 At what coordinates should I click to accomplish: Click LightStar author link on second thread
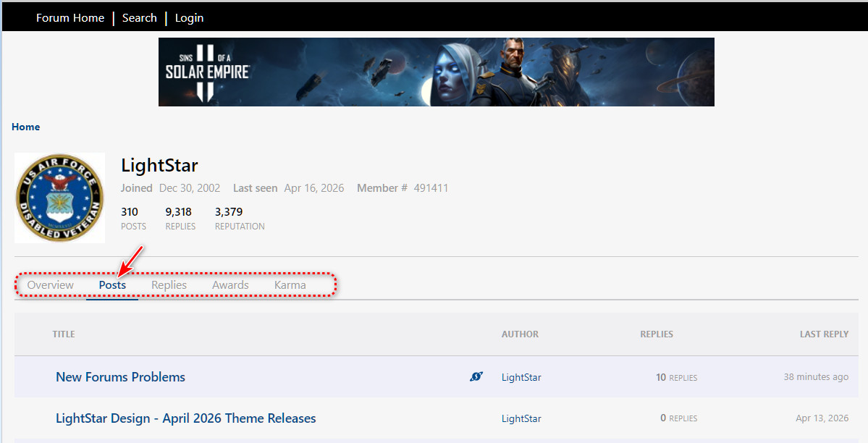tap(521, 418)
